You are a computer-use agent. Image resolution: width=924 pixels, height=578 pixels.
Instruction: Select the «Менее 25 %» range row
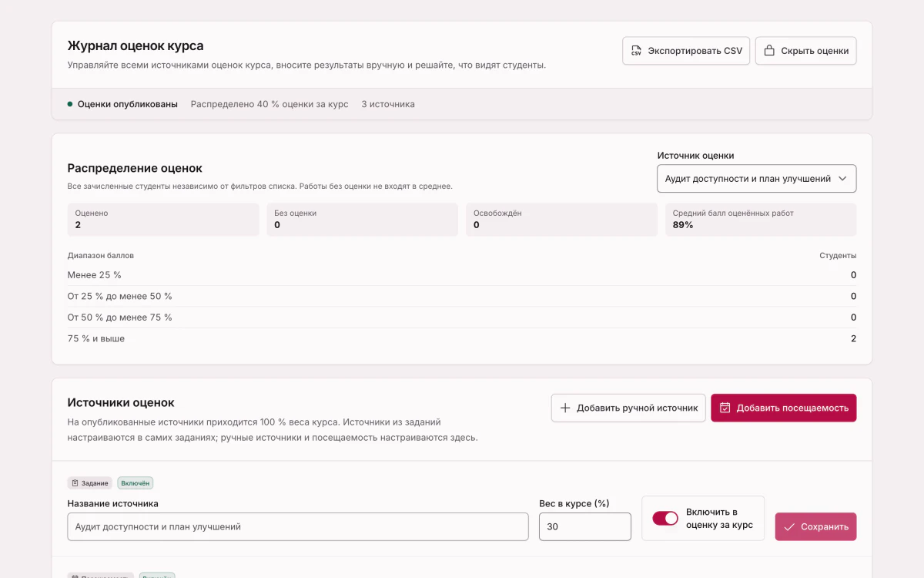click(x=462, y=275)
